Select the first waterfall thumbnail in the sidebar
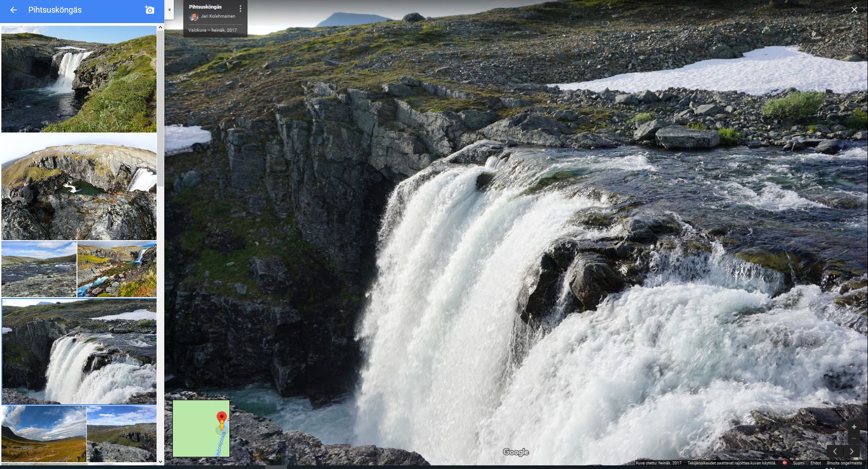This screenshot has height=469, width=868. [x=79, y=79]
